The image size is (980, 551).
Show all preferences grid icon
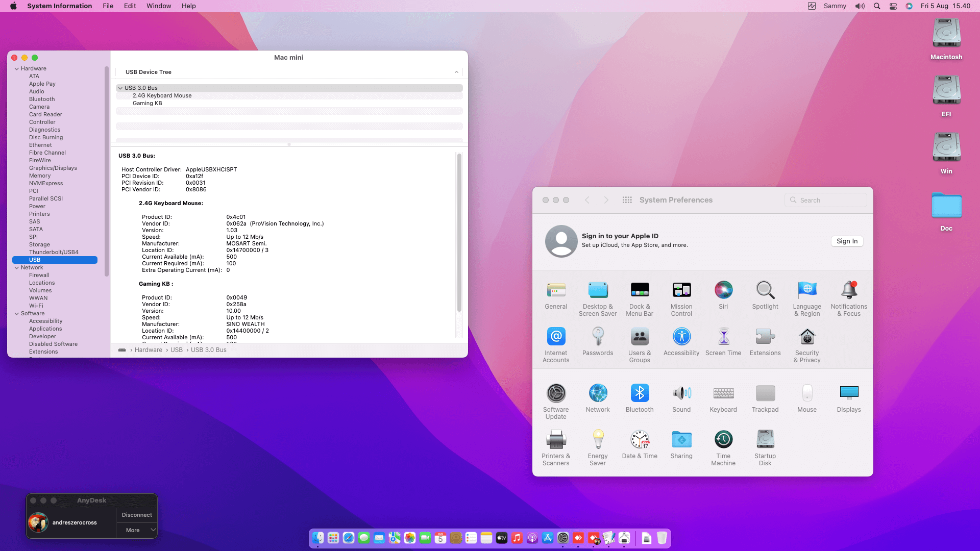coord(627,200)
